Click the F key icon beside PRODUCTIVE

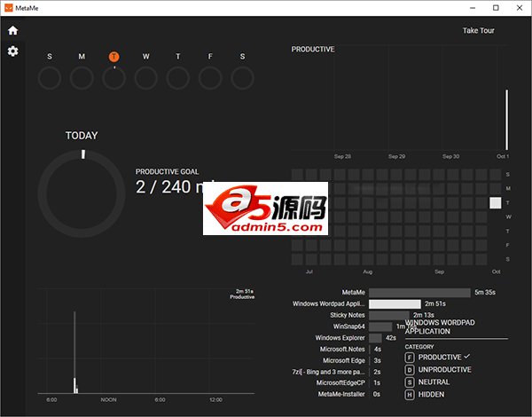(x=410, y=358)
